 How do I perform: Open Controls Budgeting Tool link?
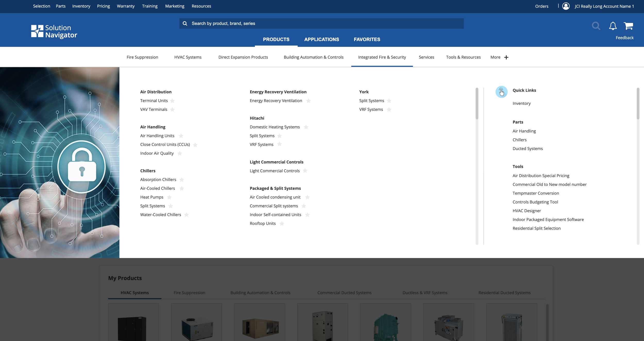point(535,202)
